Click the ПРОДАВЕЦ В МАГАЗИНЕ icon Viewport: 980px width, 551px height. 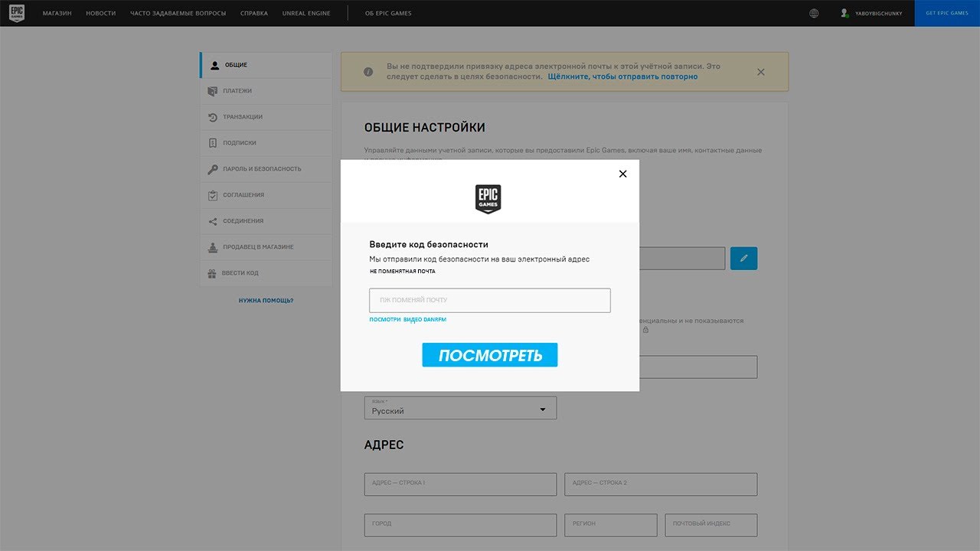coord(213,247)
